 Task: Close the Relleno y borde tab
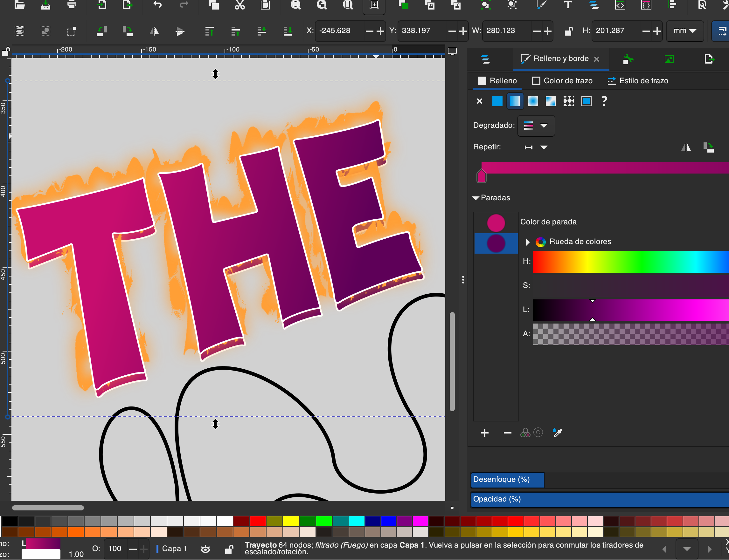pyautogui.click(x=597, y=59)
